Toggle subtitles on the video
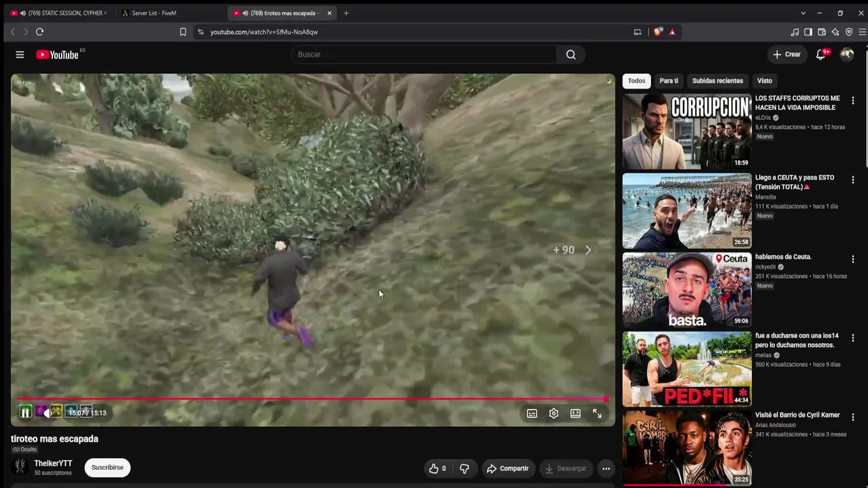The image size is (868, 488). [x=532, y=413]
